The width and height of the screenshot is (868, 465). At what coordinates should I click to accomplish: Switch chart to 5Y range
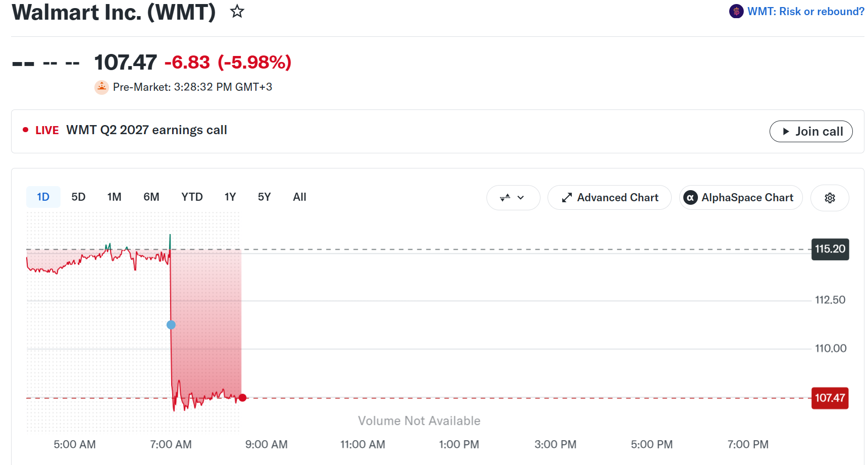click(264, 197)
